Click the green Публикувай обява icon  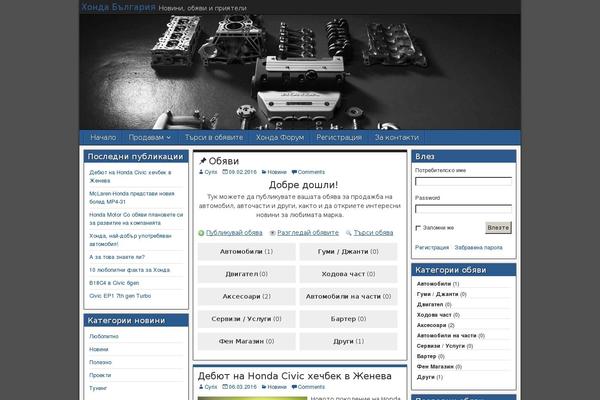201,233
